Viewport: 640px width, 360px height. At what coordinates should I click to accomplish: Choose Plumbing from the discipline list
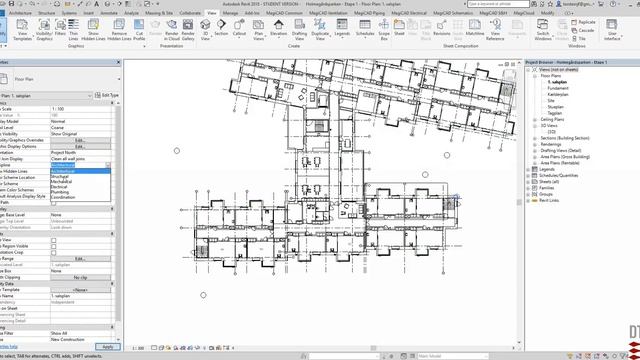(x=80, y=192)
